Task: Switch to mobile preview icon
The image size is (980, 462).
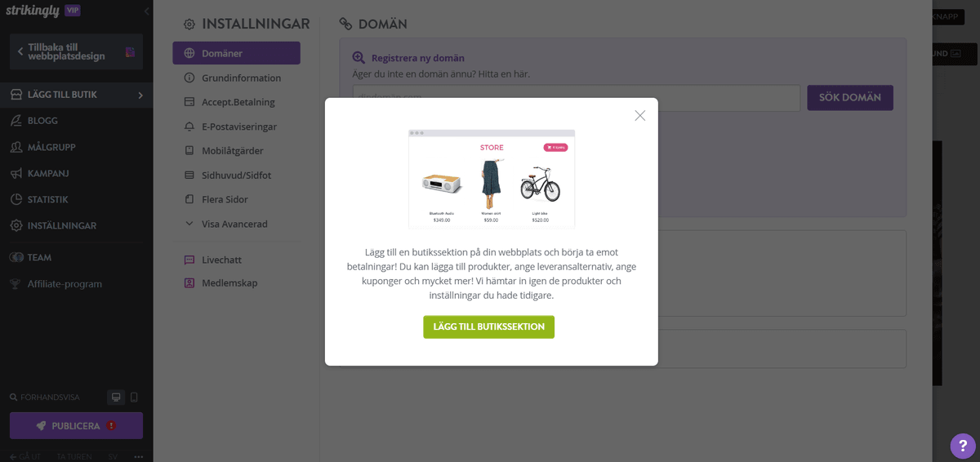Action: (134, 398)
